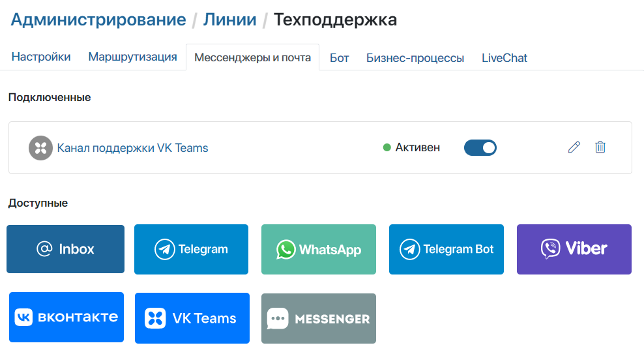This screenshot has width=644, height=356.
Task: Connect a new VK Teams channel
Action: point(192,318)
